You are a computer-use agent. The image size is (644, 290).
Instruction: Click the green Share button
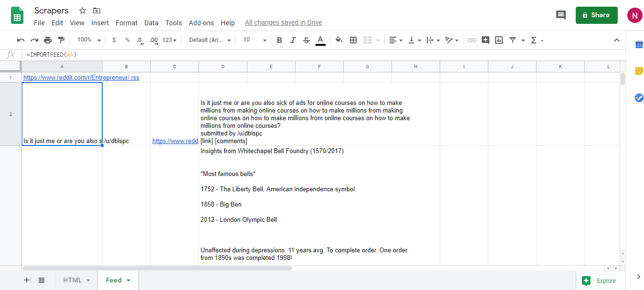coord(597,15)
